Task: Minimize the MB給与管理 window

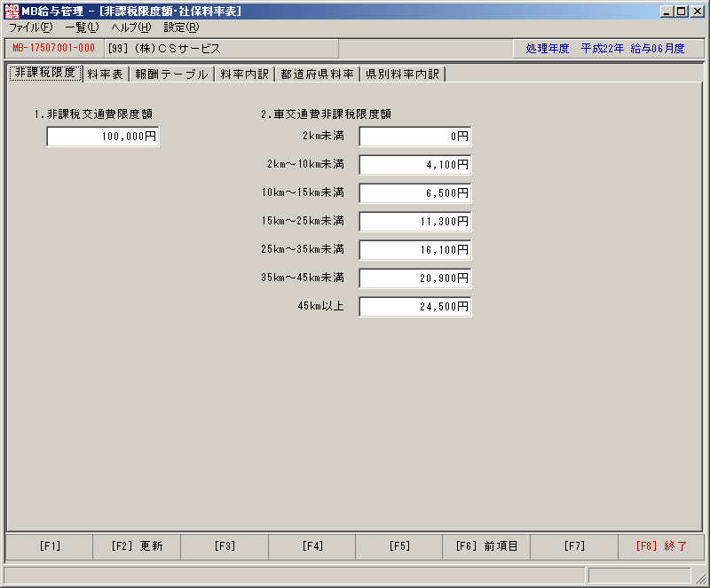Action: tap(666, 12)
